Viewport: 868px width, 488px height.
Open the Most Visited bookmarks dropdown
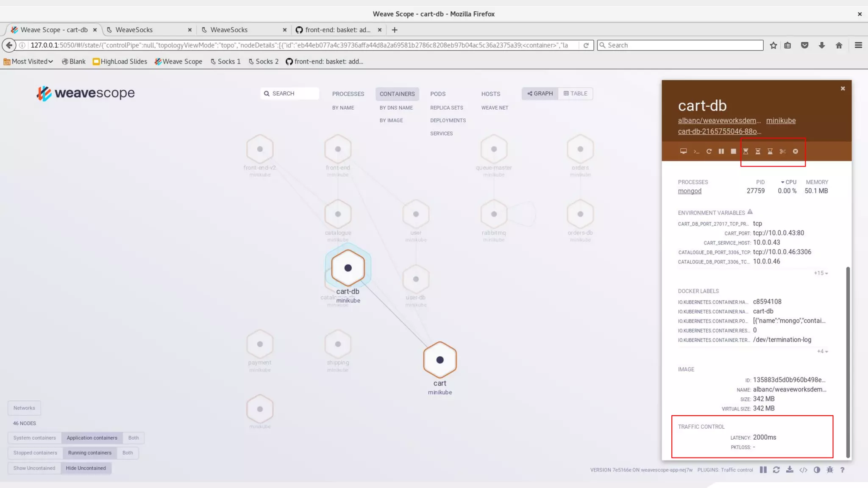pos(29,61)
